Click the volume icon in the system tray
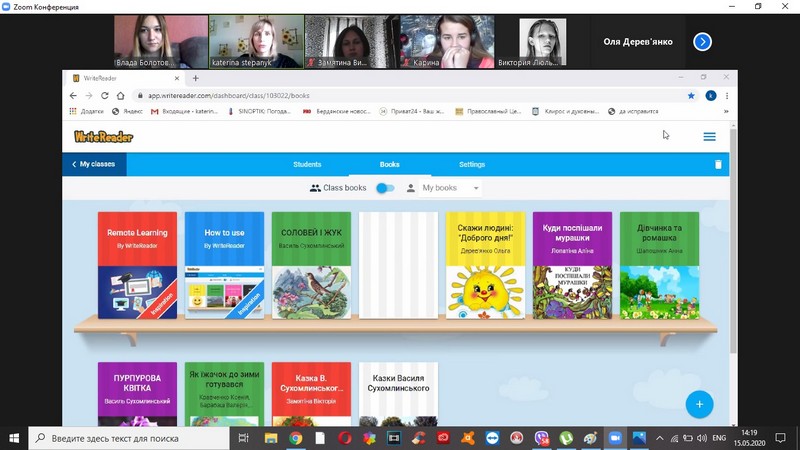800x450 pixels. click(702, 438)
